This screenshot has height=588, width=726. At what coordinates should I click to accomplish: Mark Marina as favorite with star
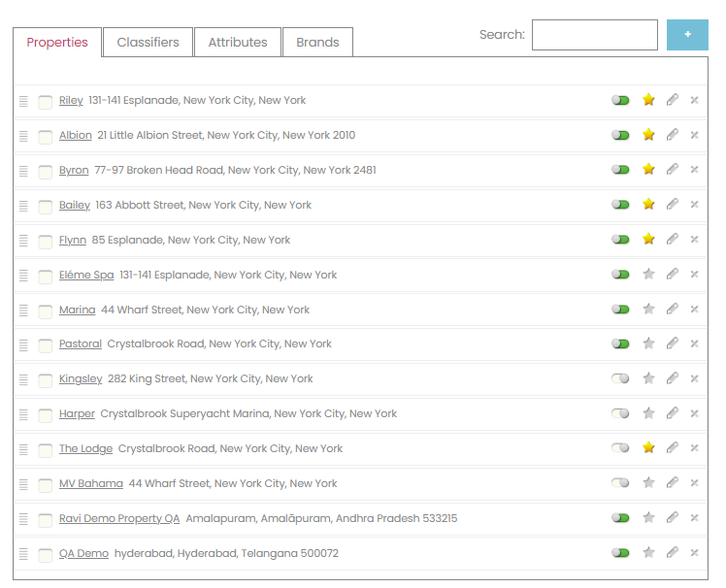click(x=648, y=309)
